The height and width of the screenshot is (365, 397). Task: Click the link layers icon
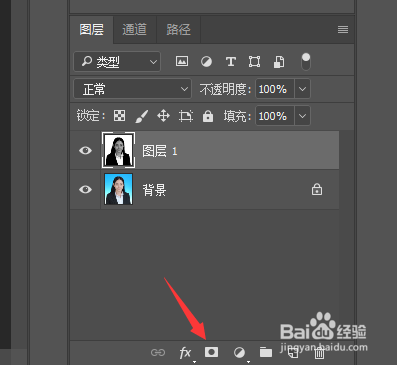click(x=158, y=352)
